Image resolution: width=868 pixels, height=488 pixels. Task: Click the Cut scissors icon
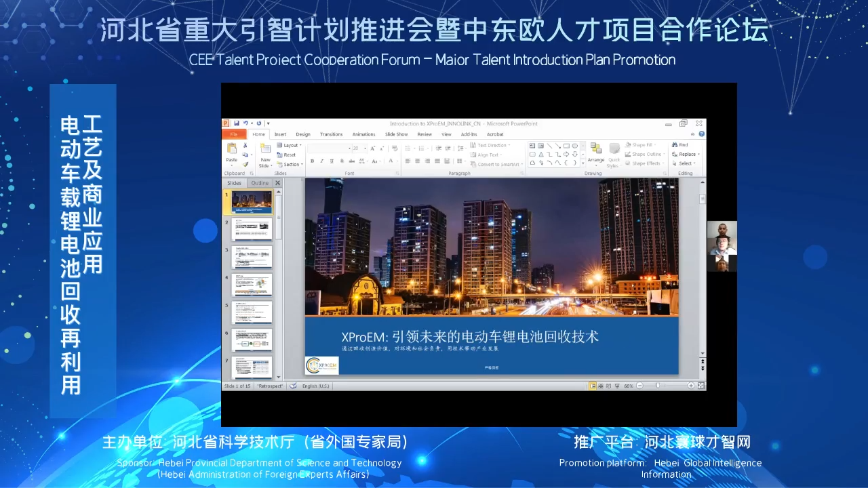point(245,146)
